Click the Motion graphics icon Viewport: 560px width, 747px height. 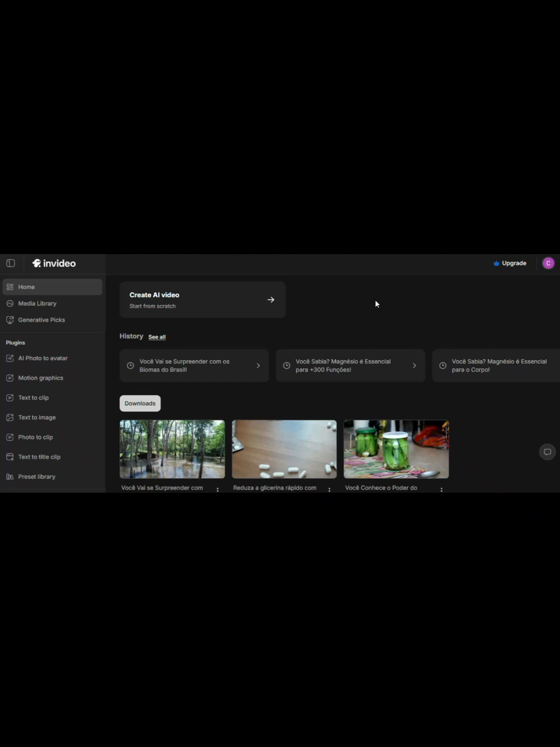[x=10, y=378]
